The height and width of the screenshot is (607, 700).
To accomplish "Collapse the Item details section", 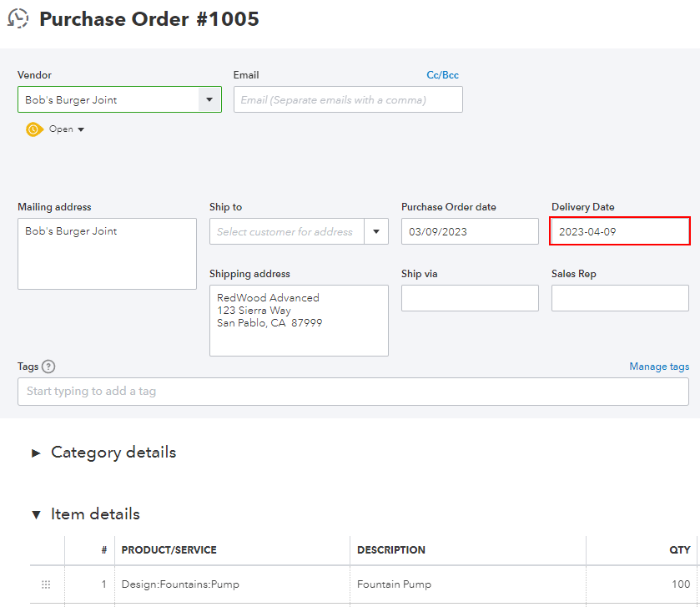I will click(x=36, y=514).
